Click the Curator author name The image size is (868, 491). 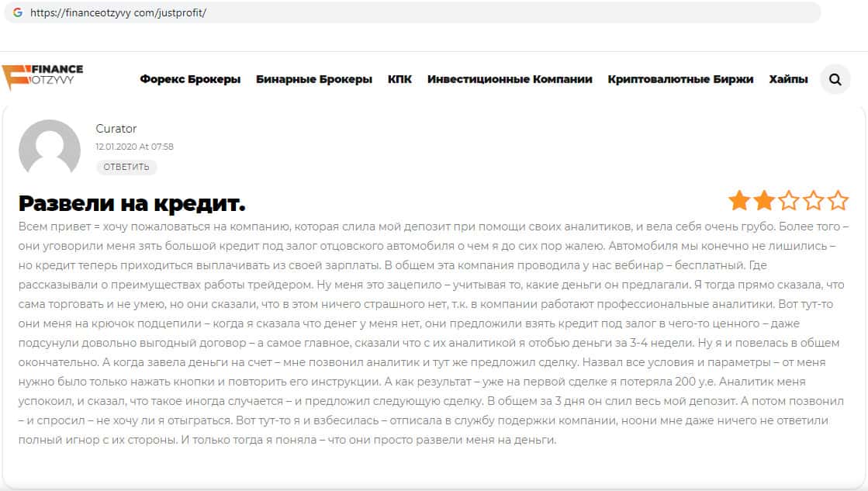tap(116, 129)
